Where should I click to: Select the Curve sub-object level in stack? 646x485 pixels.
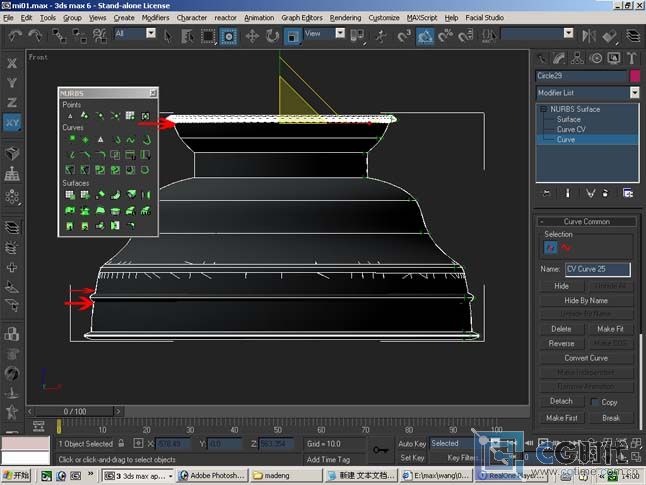coord(566,140)
